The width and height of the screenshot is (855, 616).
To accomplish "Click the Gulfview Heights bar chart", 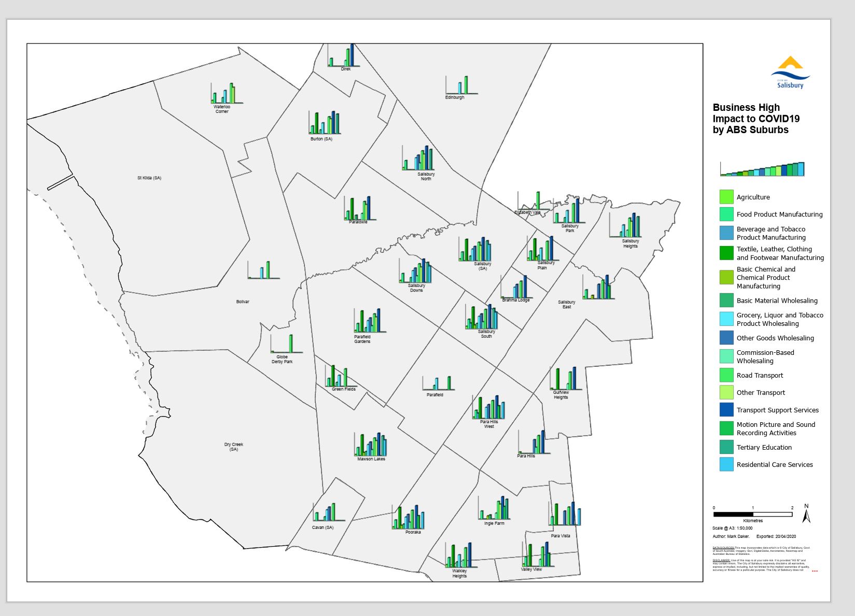I will point(566,378).
